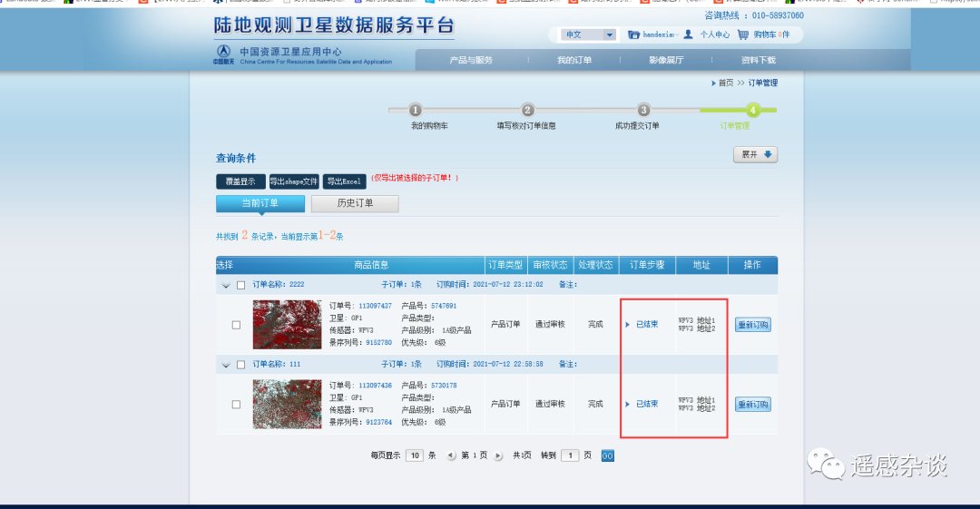
Task: Open product number 5730178 link
Action: (x=444, y=386)
